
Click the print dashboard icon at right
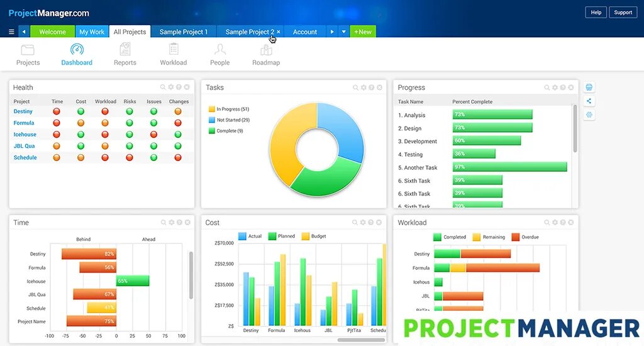[x=589, y=87]
